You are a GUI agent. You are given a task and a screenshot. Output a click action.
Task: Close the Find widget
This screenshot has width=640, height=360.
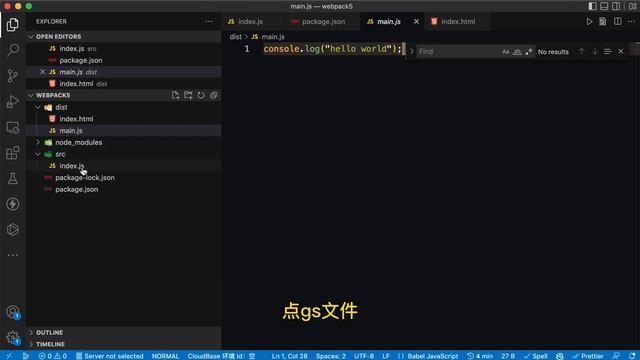point(621,51)
